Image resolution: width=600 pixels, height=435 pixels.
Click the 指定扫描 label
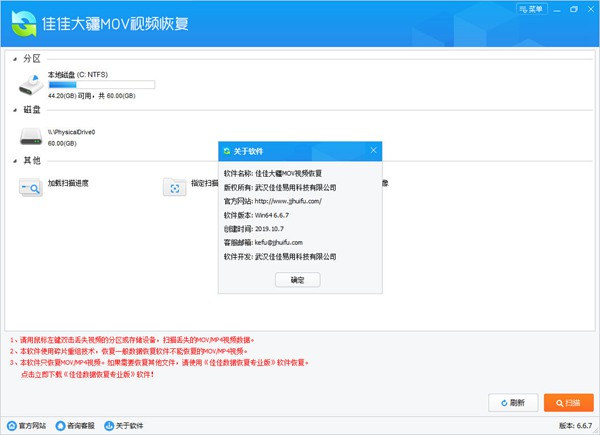coord(205,183)
